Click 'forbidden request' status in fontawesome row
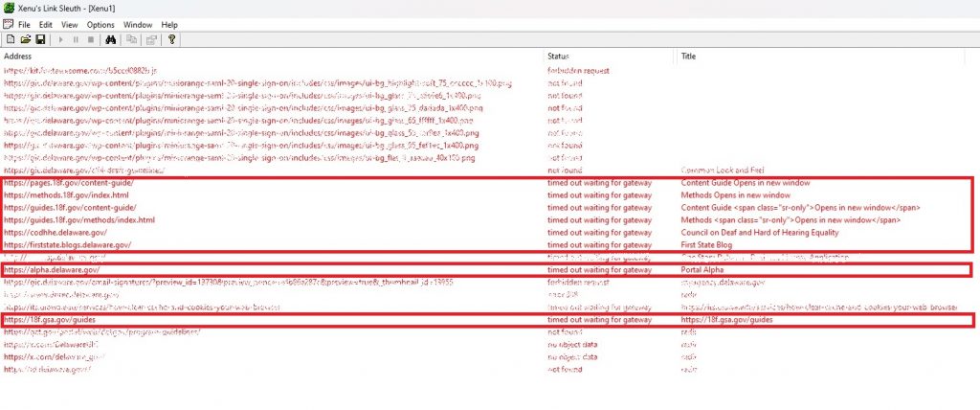 [578, 71]
